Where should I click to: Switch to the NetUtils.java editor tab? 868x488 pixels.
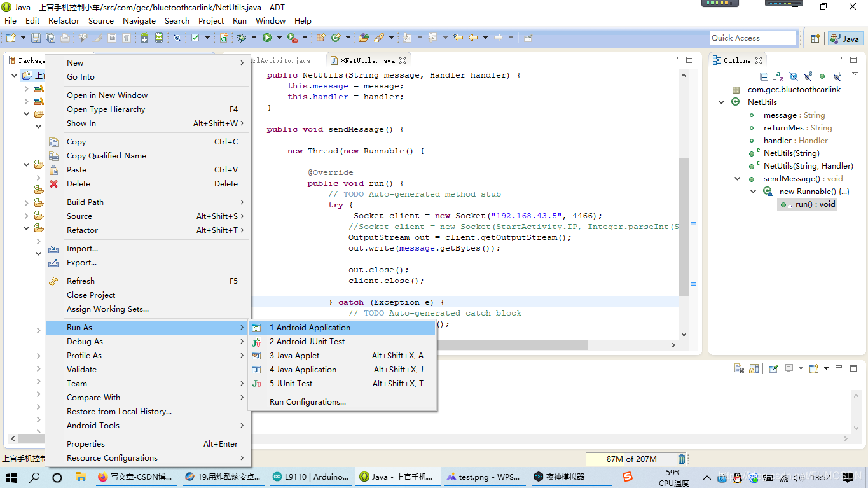[x=368, y=60]
